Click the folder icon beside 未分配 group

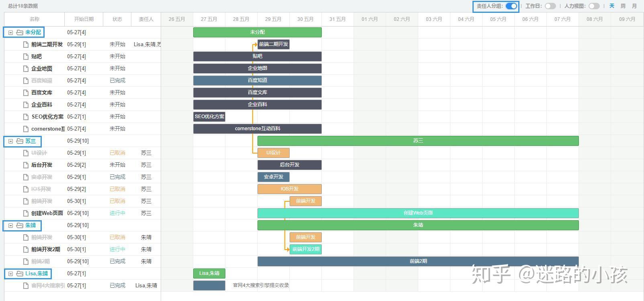pyautogui.click(x=19, y=33)
